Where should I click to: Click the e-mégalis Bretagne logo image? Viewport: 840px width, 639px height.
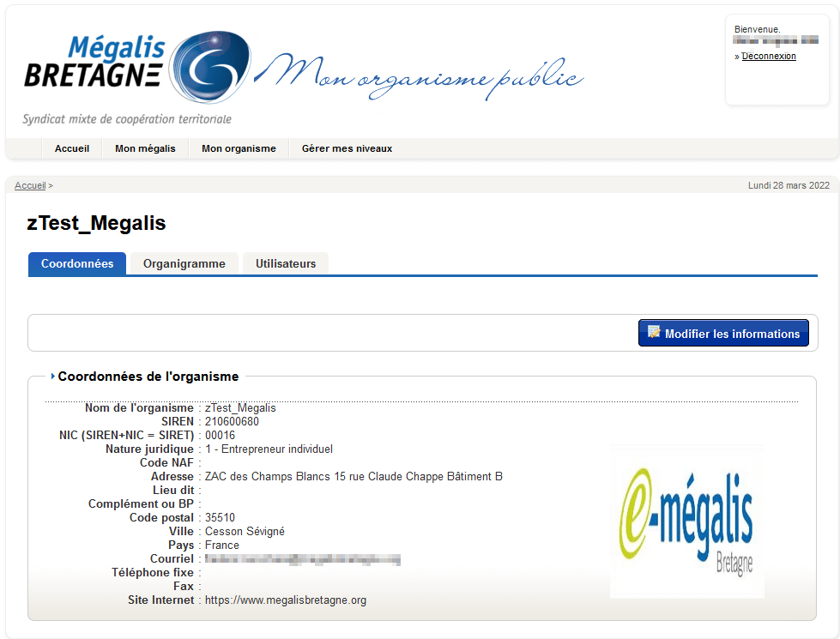(x=686, y=521)
